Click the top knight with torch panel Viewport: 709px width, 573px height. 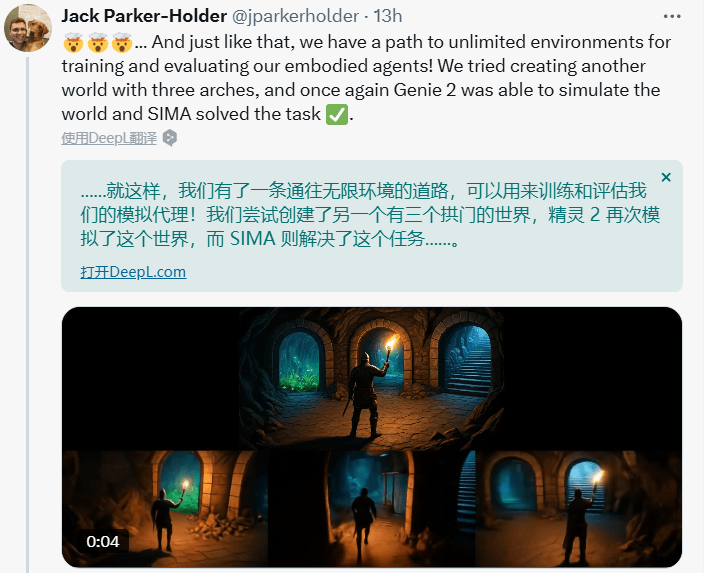coord(372,379)
